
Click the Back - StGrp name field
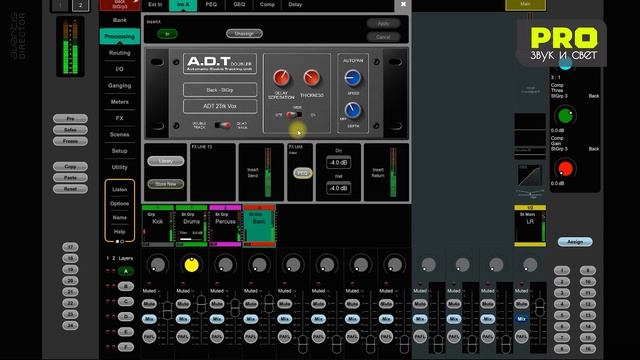click(x=220, y=90)
